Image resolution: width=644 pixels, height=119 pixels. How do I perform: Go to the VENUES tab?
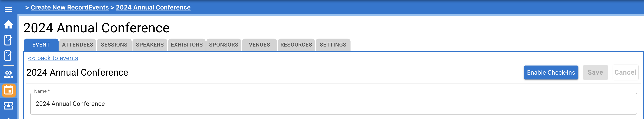coord(259,45)
